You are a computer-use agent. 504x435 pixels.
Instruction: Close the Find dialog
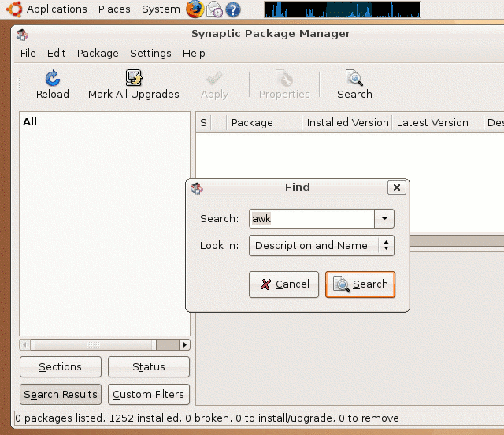397,188
